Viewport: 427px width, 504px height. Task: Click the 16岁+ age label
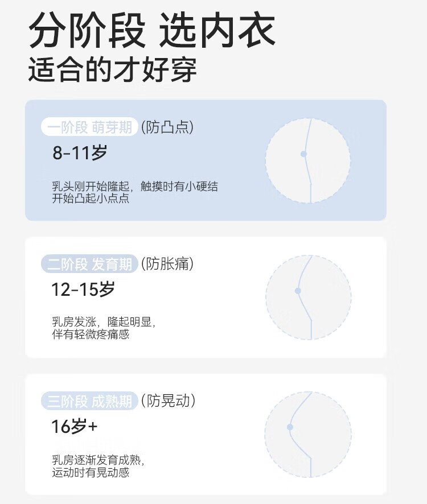[75, 426]
